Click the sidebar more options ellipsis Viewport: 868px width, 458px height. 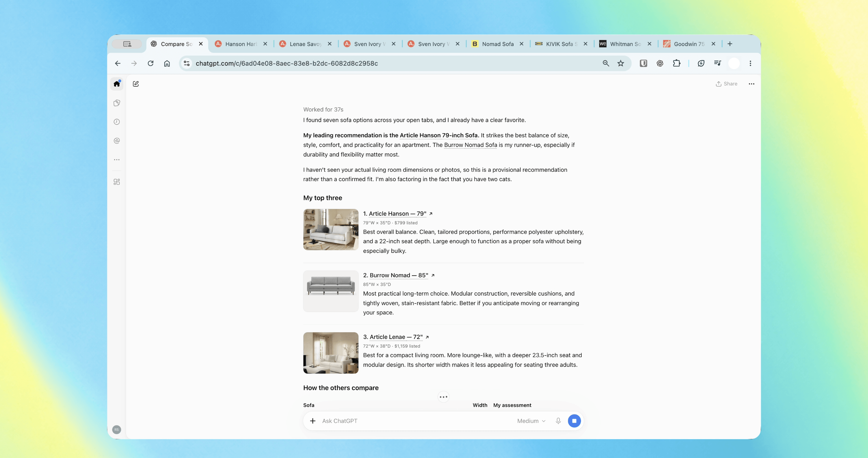[x=117, y=160]
